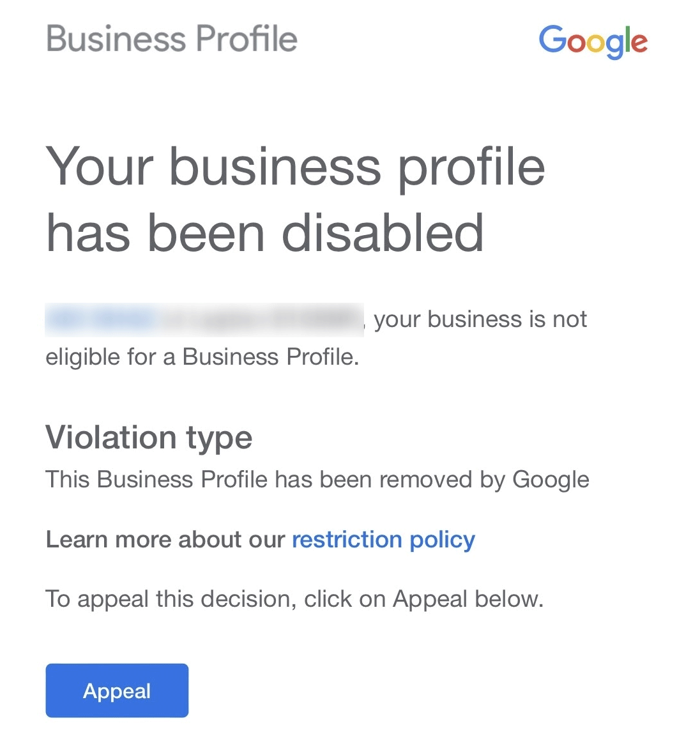Click the blue Appeal button label
The width and height of the screenshot is (700, 732).
pos(116,690)
